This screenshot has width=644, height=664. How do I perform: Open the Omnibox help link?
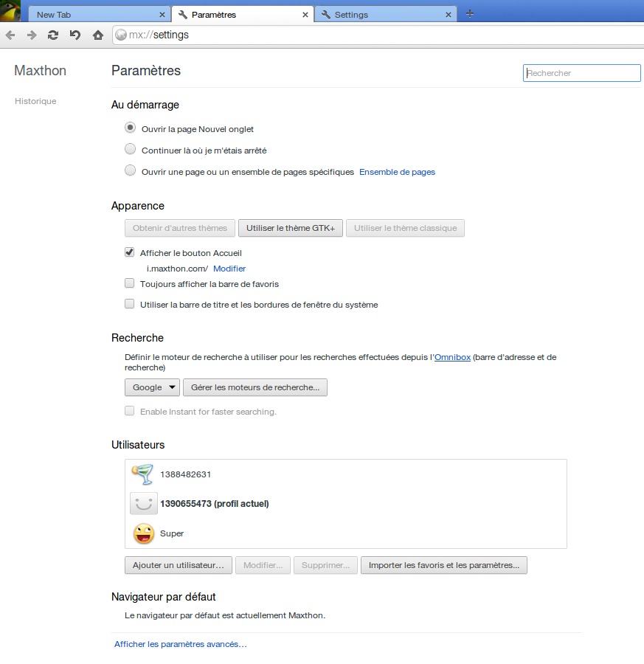[x=452, y=357]
